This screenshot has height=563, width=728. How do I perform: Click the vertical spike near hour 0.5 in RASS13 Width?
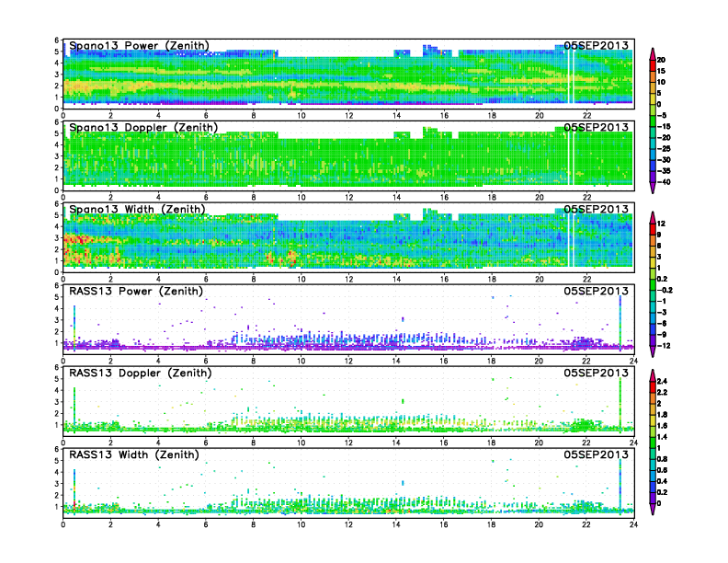pyautogui.click(x=74, y=491)
